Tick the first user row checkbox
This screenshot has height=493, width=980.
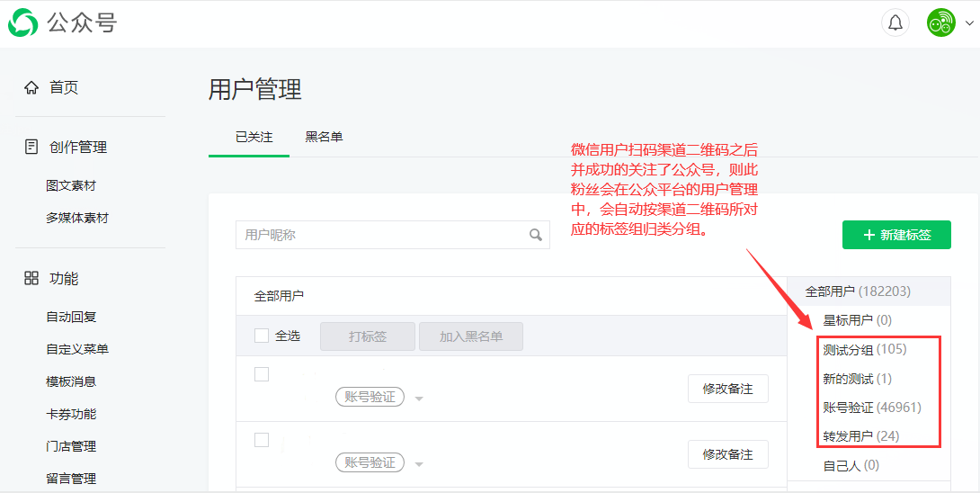click(x=262, y=374)
